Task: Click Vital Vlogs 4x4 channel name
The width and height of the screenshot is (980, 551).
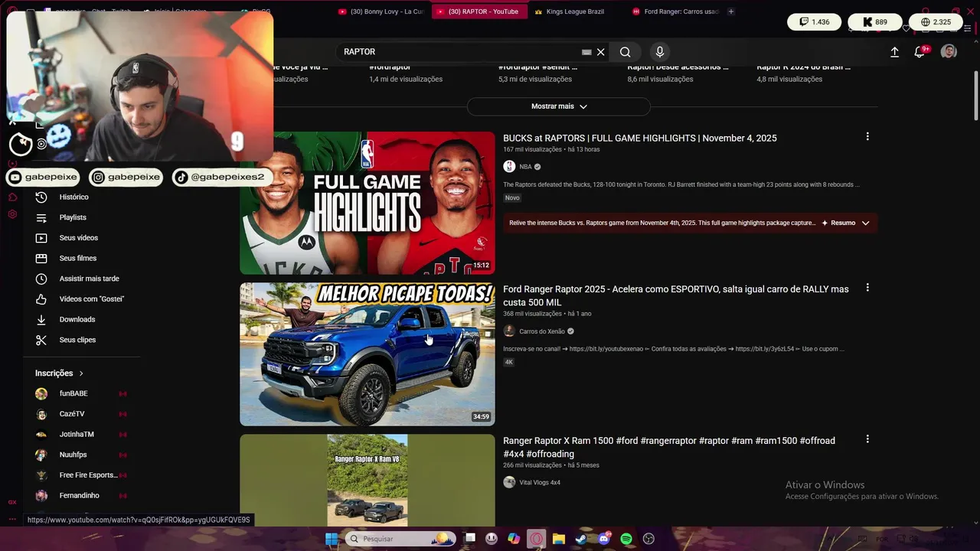Action: click(x=540, y=483)
